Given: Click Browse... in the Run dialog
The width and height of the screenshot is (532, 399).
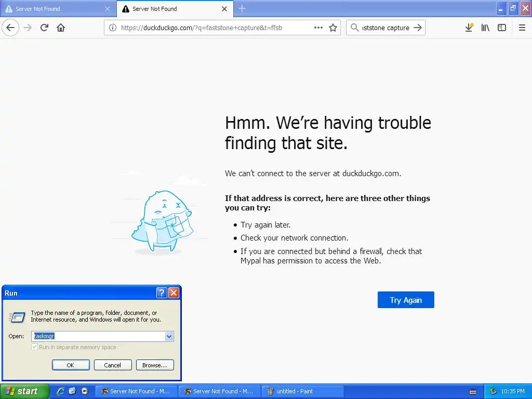Looking at the screenshot, I should pyautogui.click(x=155, y=365).
